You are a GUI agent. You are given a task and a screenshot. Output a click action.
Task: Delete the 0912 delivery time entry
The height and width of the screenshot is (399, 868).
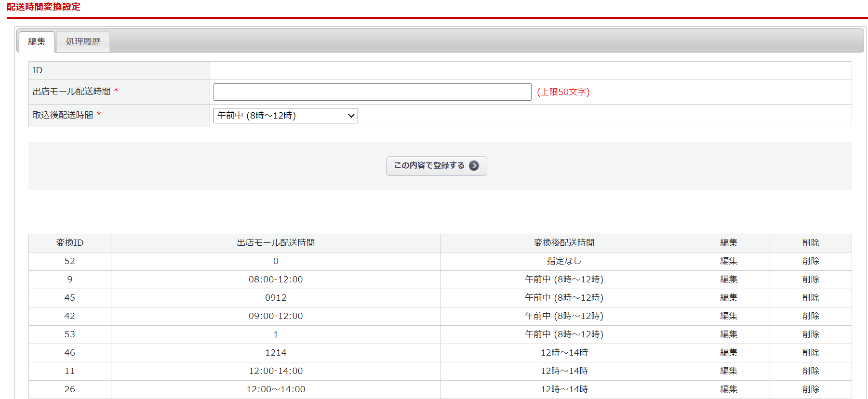(810, 298)
